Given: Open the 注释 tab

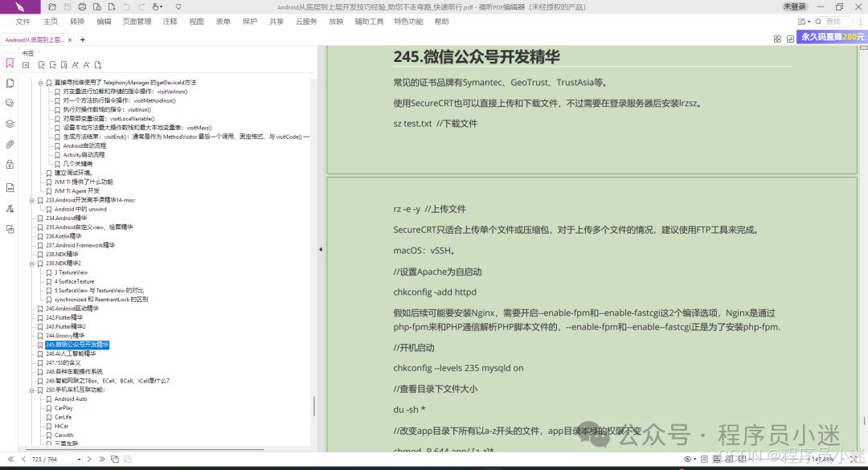Looking at the screenshot, I should [x=170, y=22].
